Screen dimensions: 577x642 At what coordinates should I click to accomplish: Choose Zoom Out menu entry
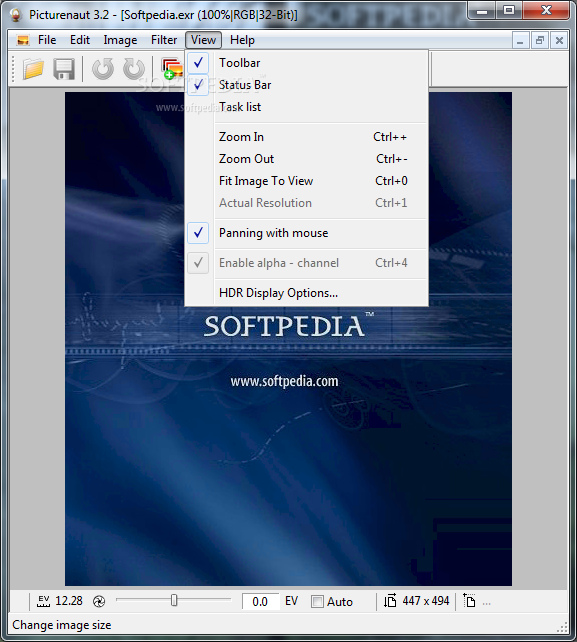[x=306, y=159]
